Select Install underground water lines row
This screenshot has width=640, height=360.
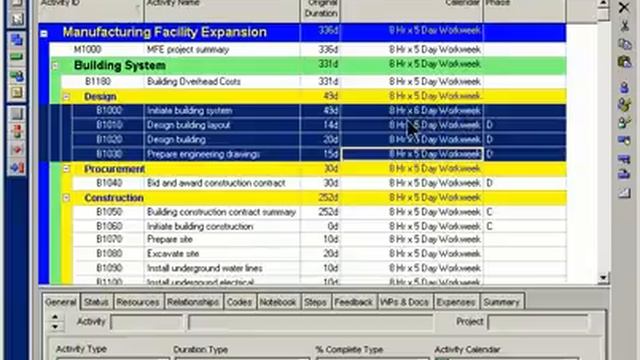point(319,268)
